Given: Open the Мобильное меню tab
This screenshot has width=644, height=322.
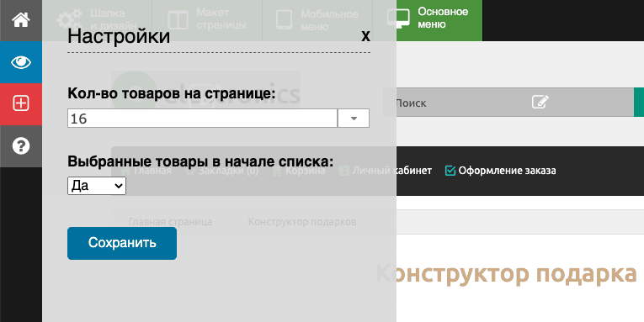Looking at the screenshot, I should coord(317,20).
